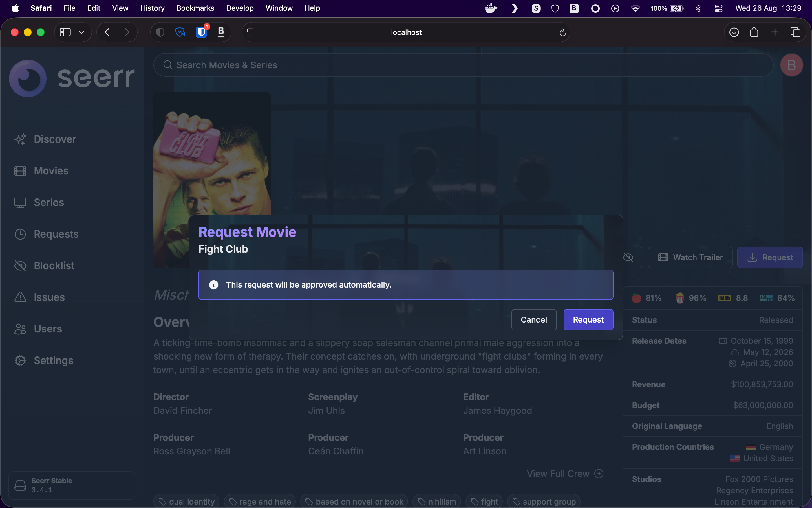Image resolution: width=812 pixels, height=508 pixels.
Task: Click the Watch Trailer button
Action: pyautogui.click(x=690, y=257)
